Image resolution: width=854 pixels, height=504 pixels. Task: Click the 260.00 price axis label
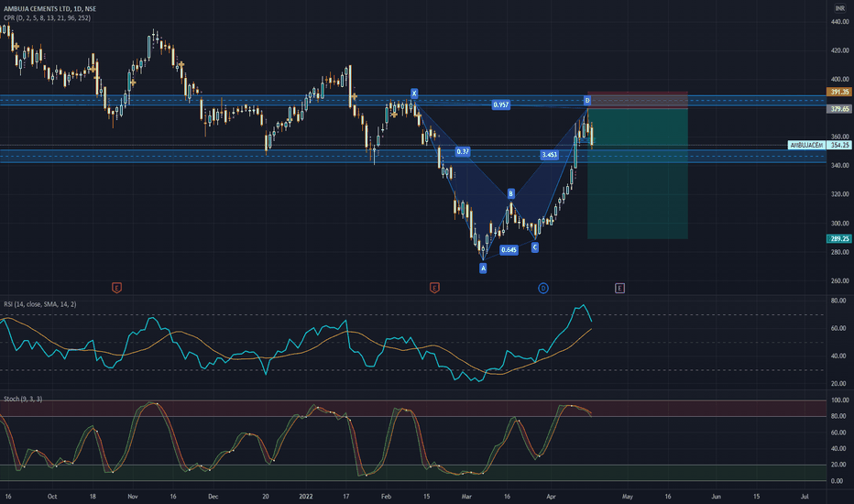click(840, 281)
